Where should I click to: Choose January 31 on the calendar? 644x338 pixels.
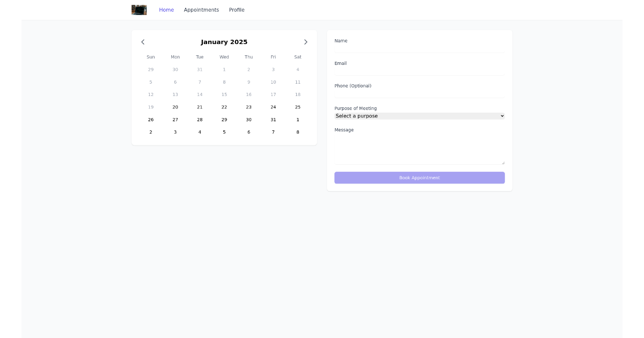273,120
